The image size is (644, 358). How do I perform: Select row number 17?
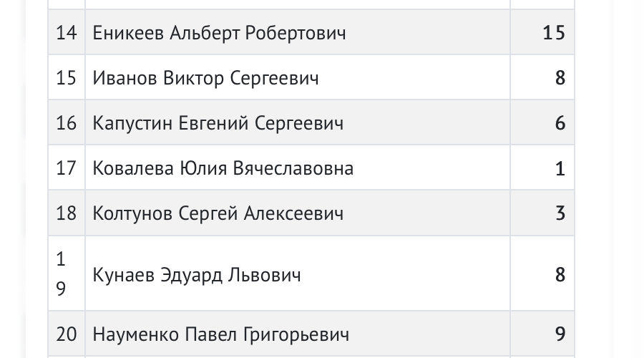[66, 168]
